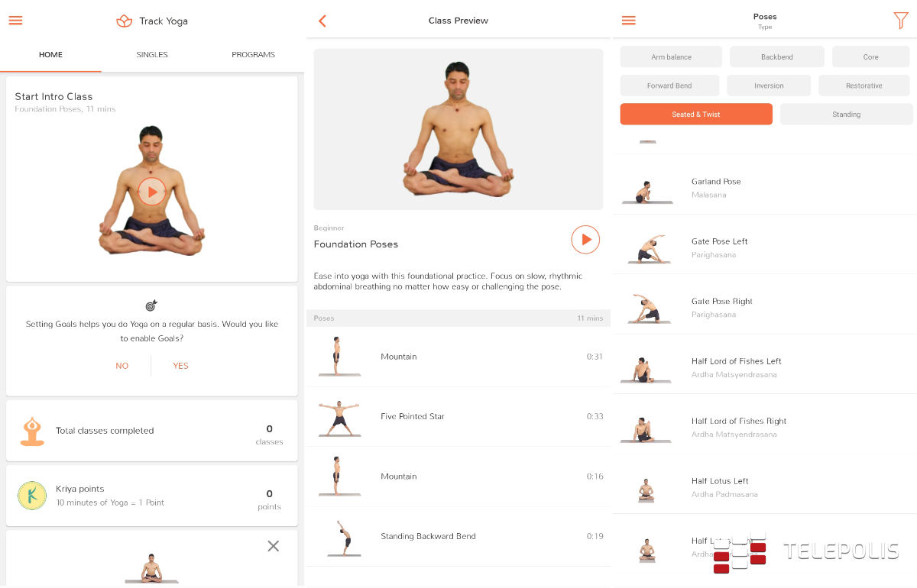
Task: Switch to the PROGRAMS tab
Action: pos(254,55)
